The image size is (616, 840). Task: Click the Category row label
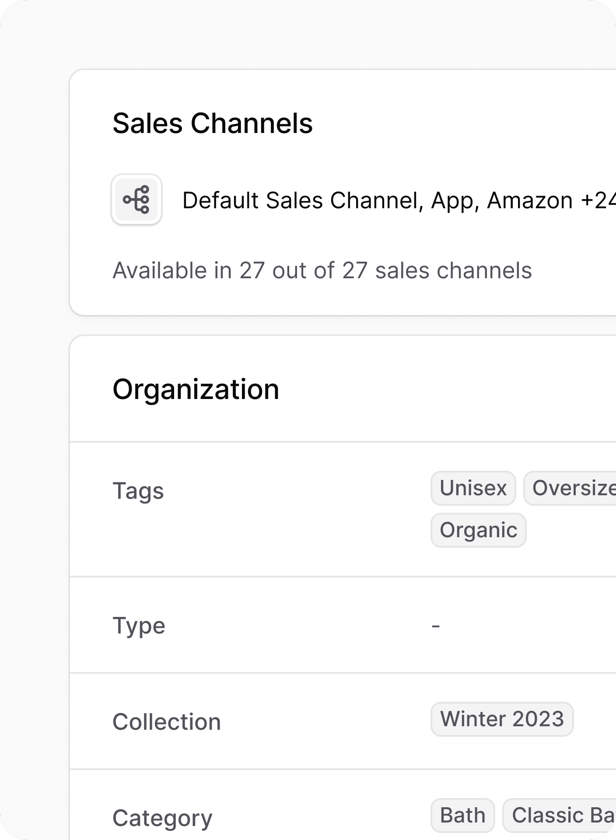click(162, 818)
